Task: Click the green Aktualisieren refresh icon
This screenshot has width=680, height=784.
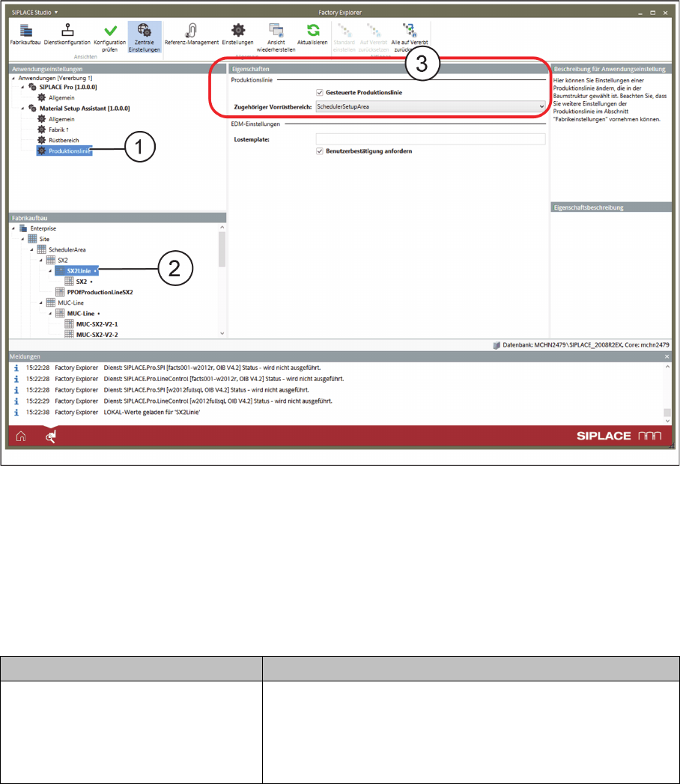Action: pos(313,30)
